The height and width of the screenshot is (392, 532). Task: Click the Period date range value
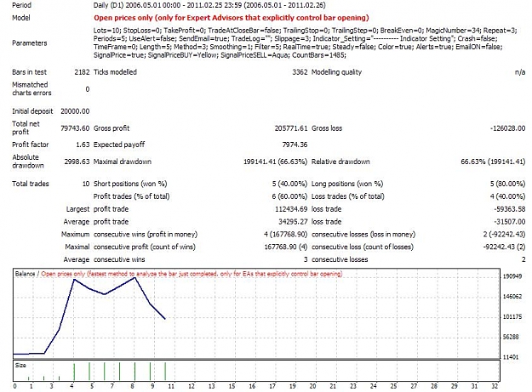pos(209,5)
